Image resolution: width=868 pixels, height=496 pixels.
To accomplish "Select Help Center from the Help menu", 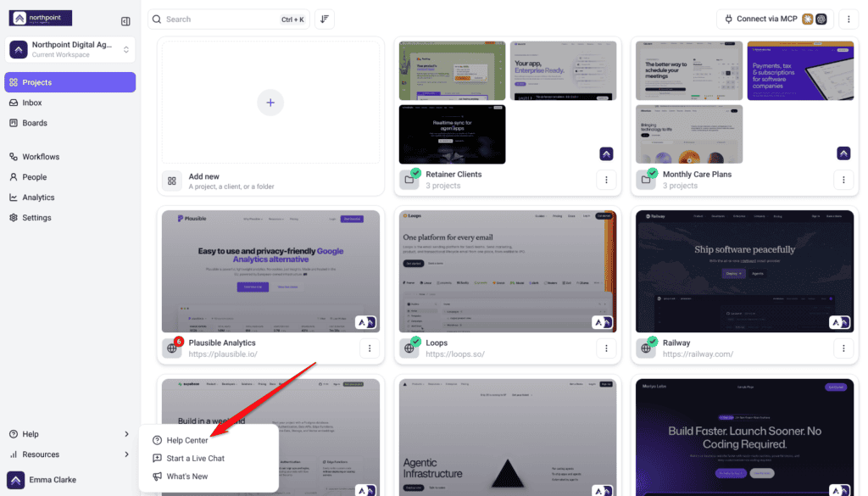I will (x=209, y=441).
